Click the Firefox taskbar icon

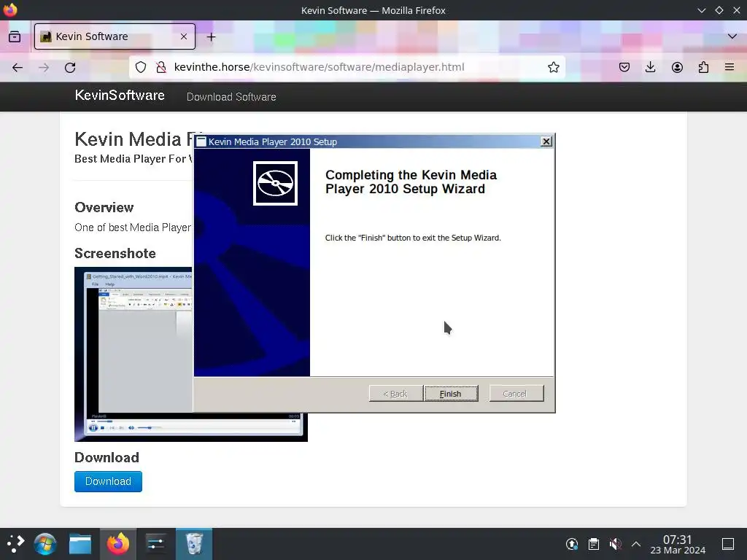pyautogui.click(x=117, y=544)
